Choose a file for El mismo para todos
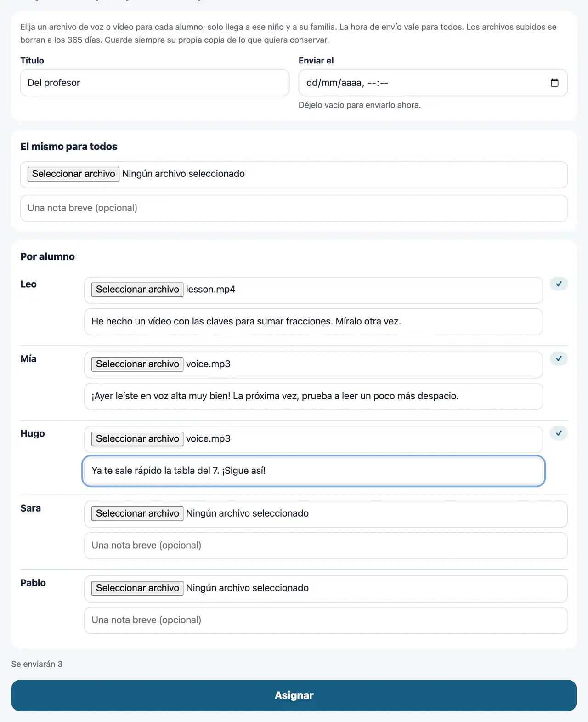Screen dimensions: 588x722 73,174
